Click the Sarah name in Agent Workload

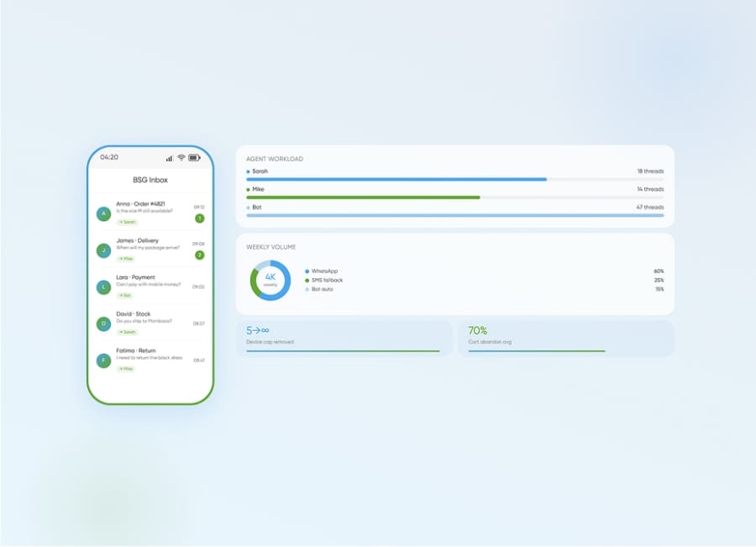point(260,171)
